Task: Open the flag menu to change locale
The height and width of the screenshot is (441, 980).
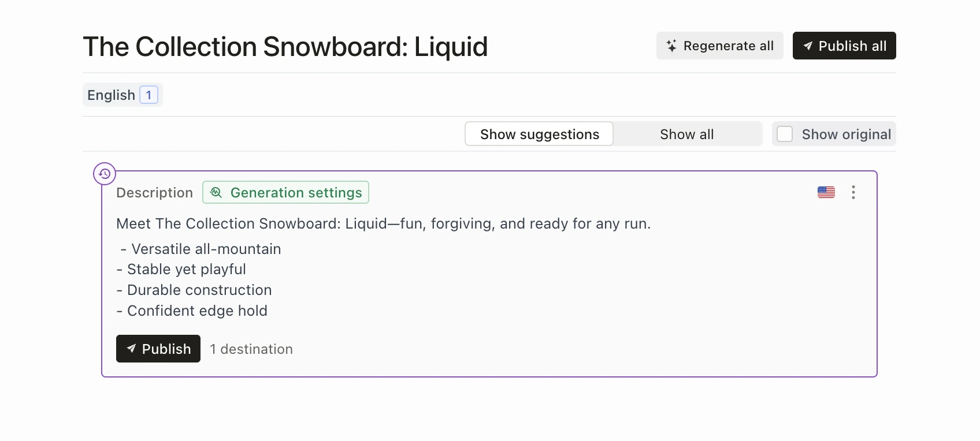Action: coord(826,192)
